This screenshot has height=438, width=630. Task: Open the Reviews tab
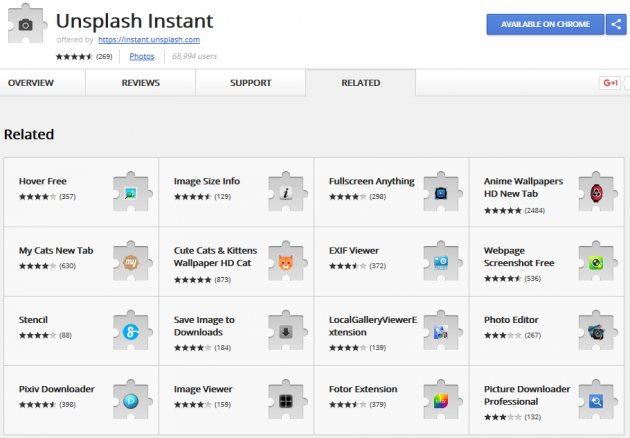pyautogui.click(x=141, y=83)
